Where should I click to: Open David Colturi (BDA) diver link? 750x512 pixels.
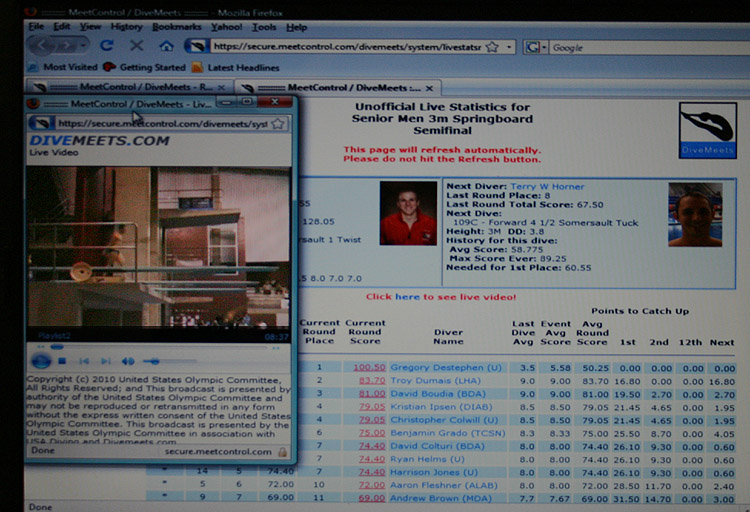(437, 446)
